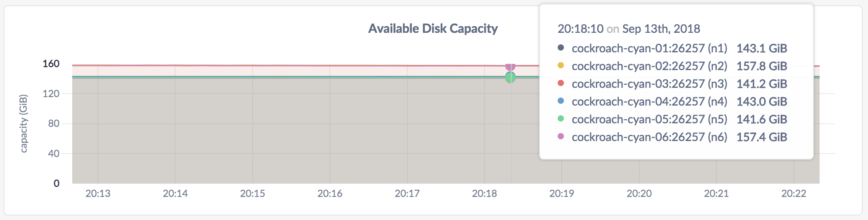Click the 141.6 GiB value for n5
868x220 pixels.
762,119
